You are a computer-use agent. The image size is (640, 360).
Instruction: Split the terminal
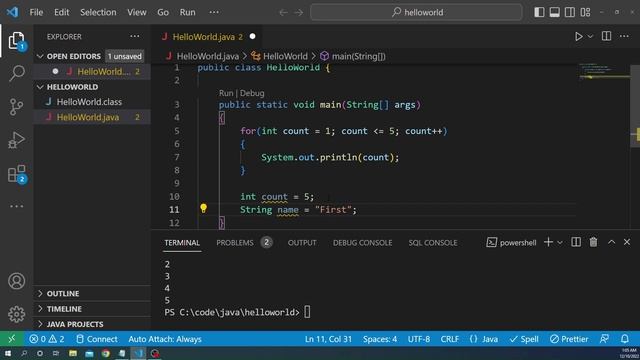point(576,242)
